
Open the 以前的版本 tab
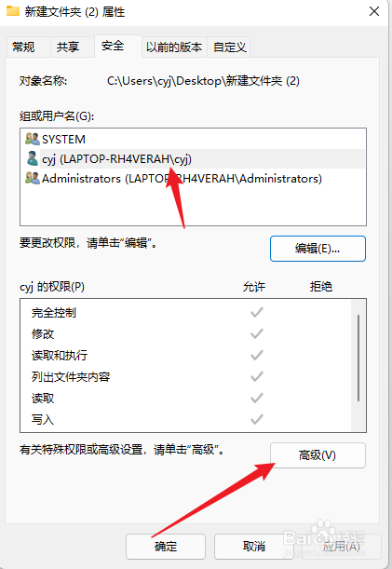(x=174, y=47)
